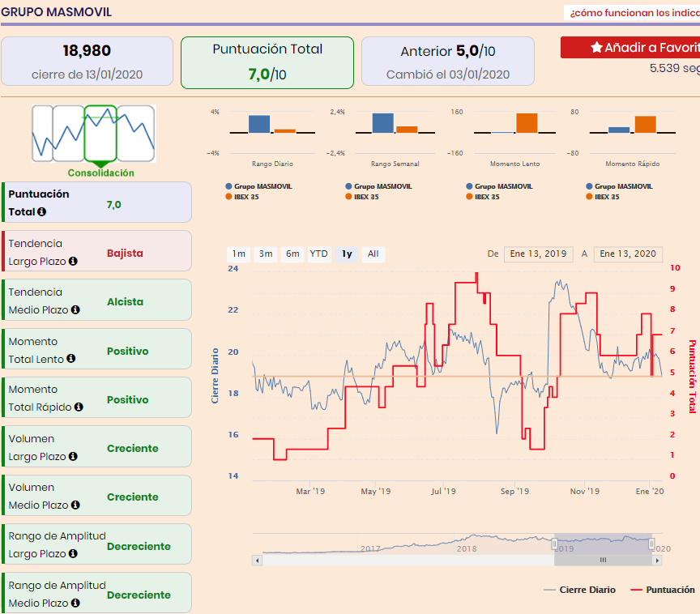This screenshot has height=614, width=700.
Task: Click the orange bar in Momento Rápido chart
Action: point(646,125)
